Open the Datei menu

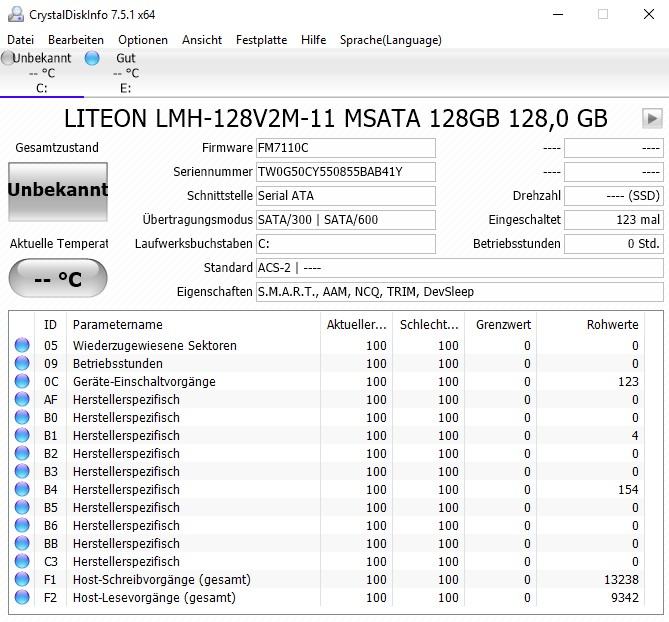click(x=20, y=40)
